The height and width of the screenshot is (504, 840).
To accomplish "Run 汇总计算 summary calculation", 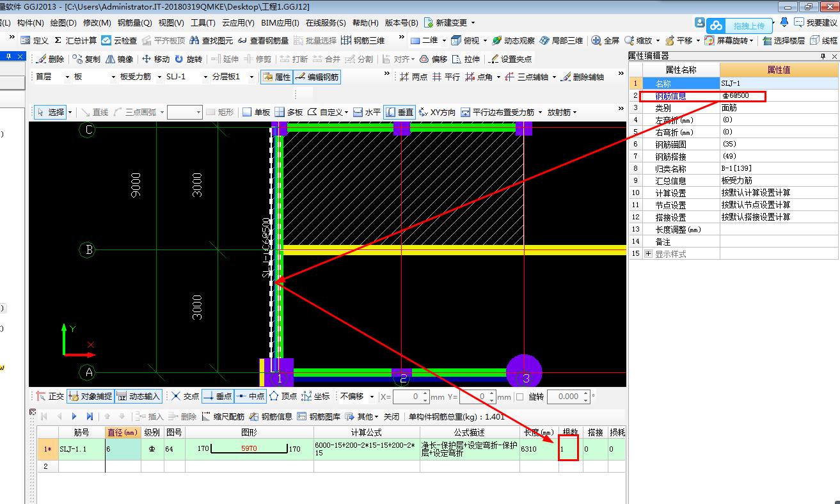I will coord(75,40).
